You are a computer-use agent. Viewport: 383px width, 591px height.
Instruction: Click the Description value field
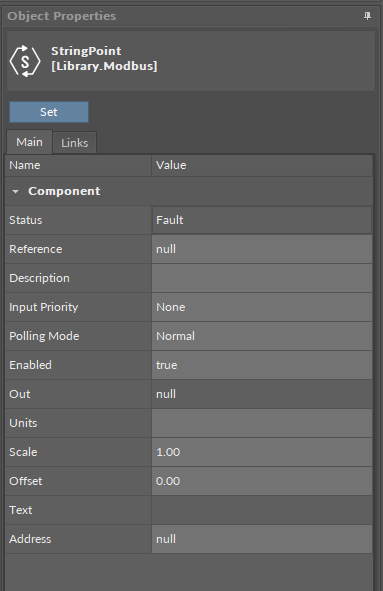[x=262, y=278]
